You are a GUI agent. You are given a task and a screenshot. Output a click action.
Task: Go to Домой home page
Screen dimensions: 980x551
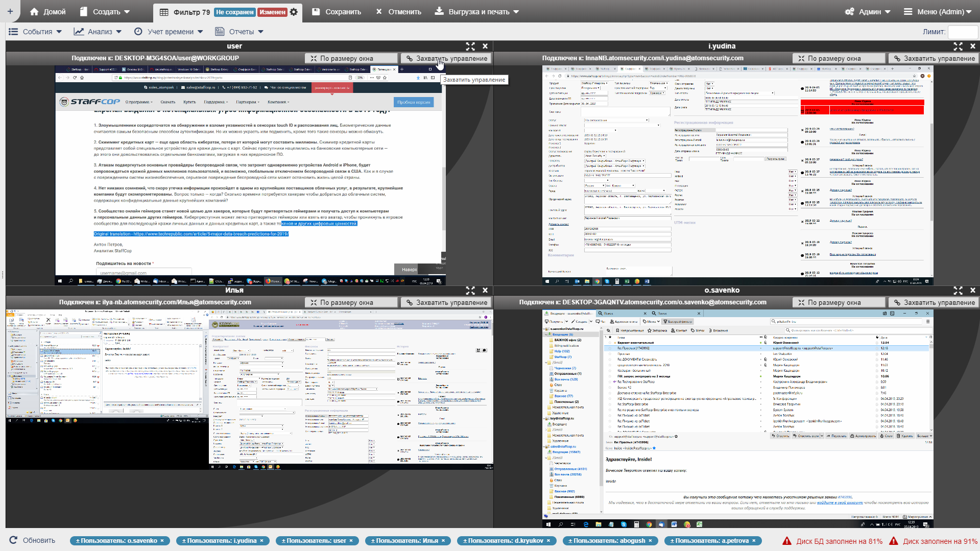point(48,12)
